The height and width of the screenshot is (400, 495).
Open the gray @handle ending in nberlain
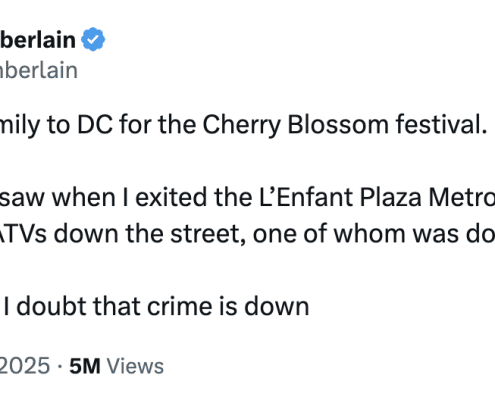(x=39, y=70)
